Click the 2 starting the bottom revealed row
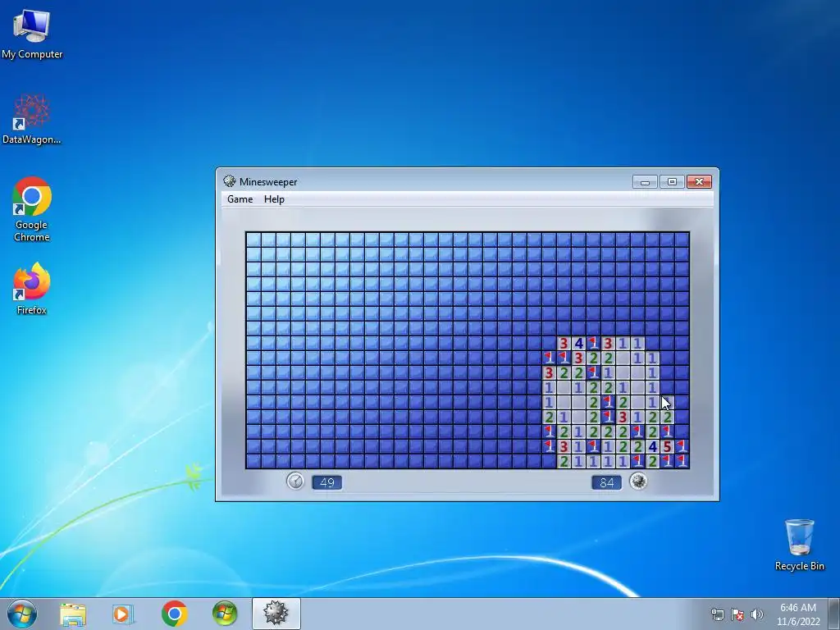 pos(564,461)
